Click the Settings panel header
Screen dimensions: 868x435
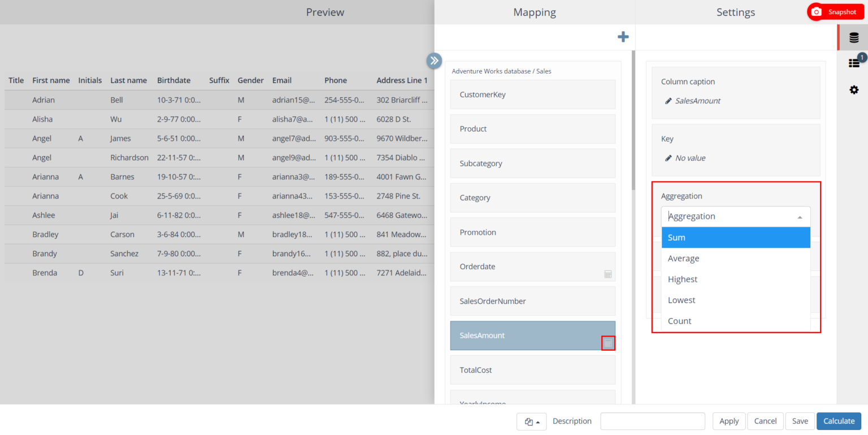click(736, 12)
